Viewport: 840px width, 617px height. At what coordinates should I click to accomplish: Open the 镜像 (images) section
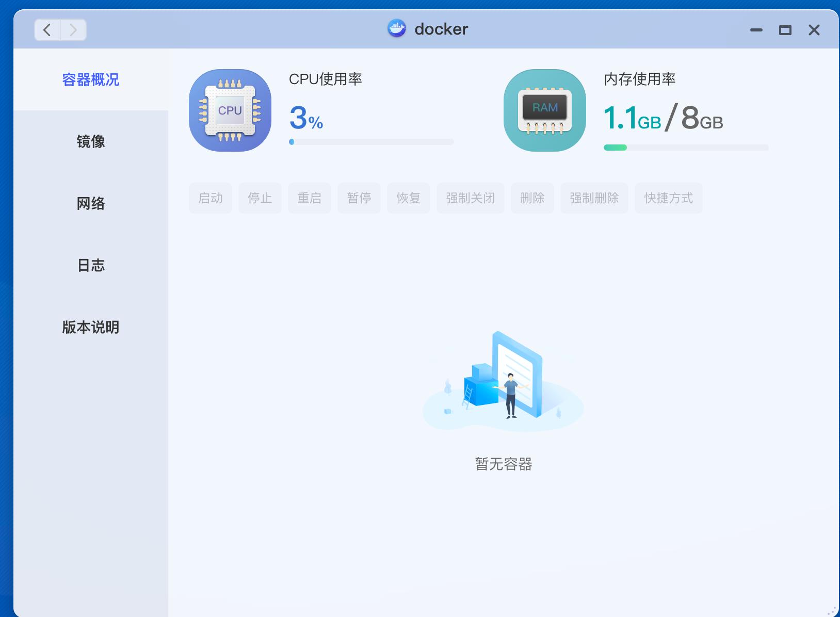91,141
